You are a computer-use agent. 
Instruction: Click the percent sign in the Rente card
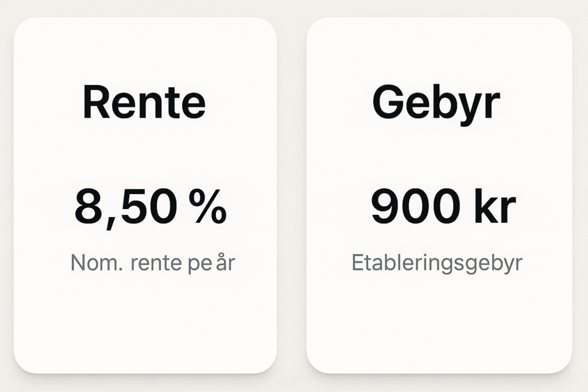coord(208,206)
